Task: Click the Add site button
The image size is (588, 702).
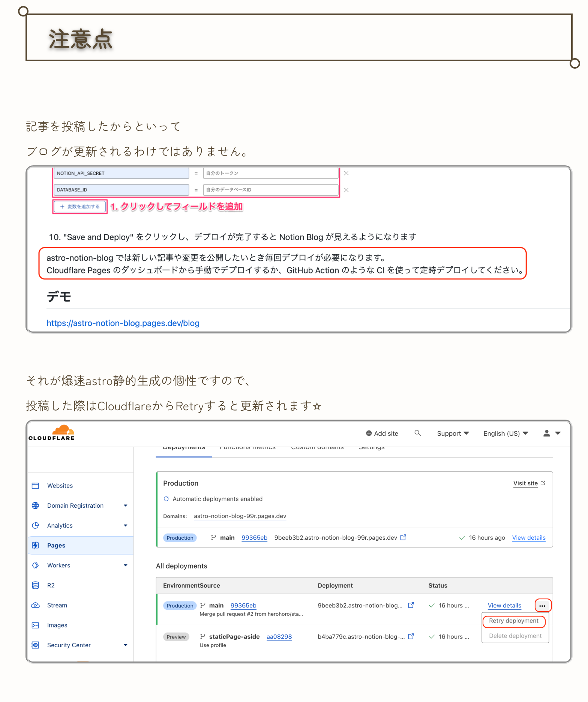Action: (x=382, y=433)
